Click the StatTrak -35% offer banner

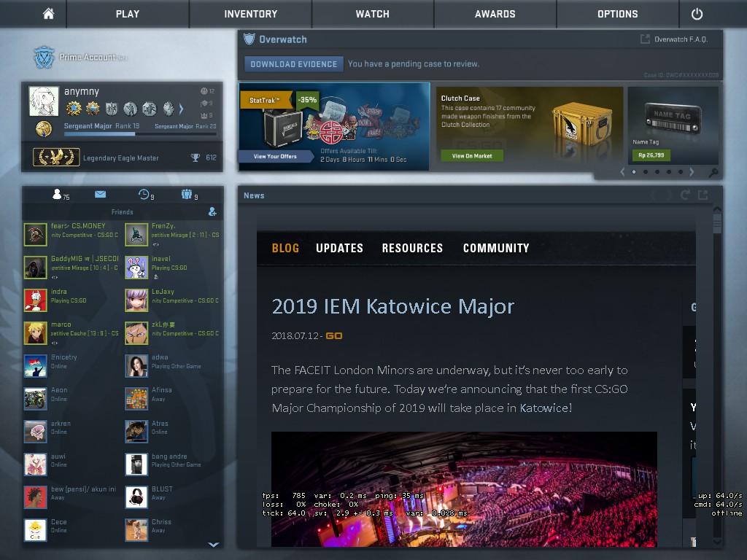(x=334, y=127)
